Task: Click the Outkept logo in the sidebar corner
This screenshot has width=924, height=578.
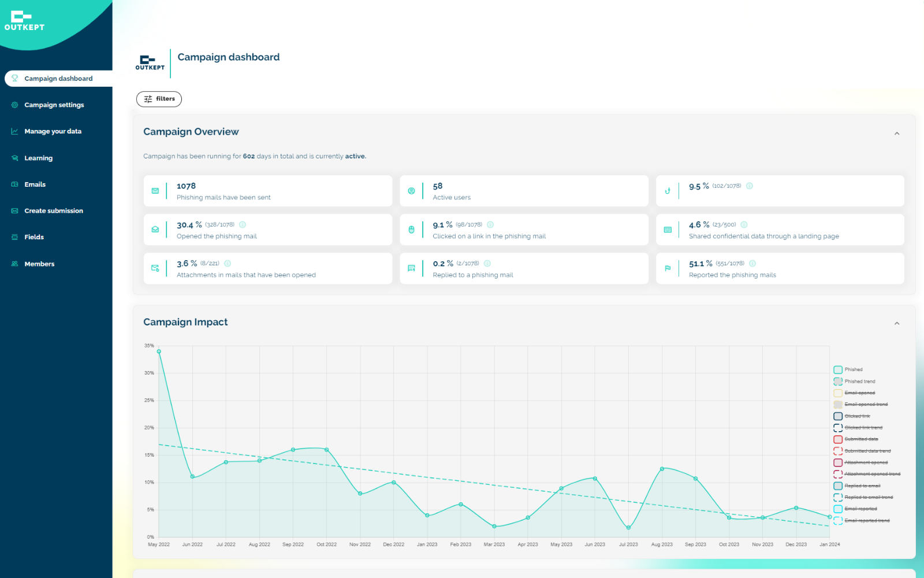Action: click(24, 20)
